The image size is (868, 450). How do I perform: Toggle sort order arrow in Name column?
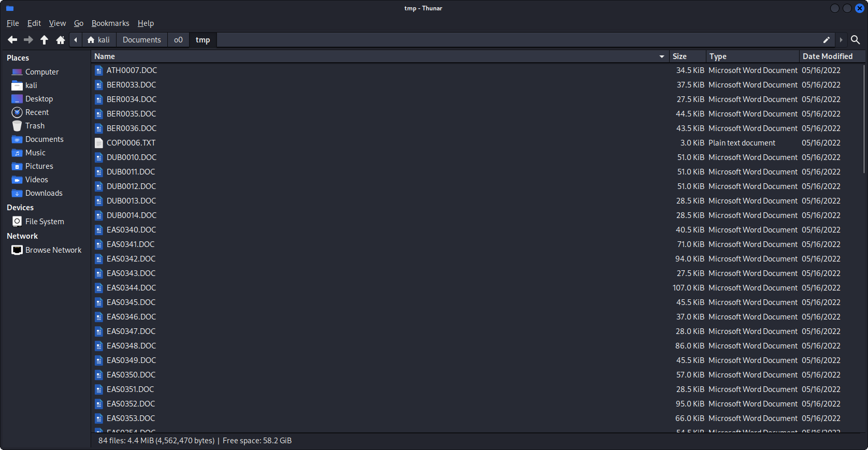661,56
